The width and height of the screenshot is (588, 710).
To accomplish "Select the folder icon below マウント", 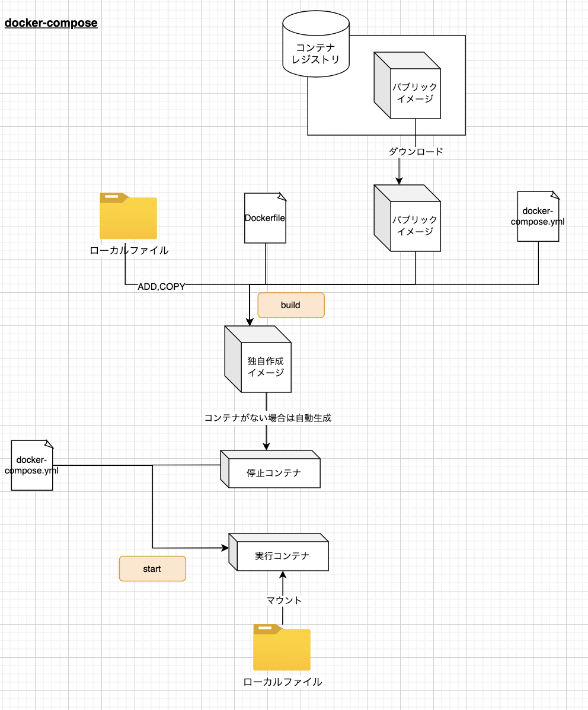I will point(282,648).
